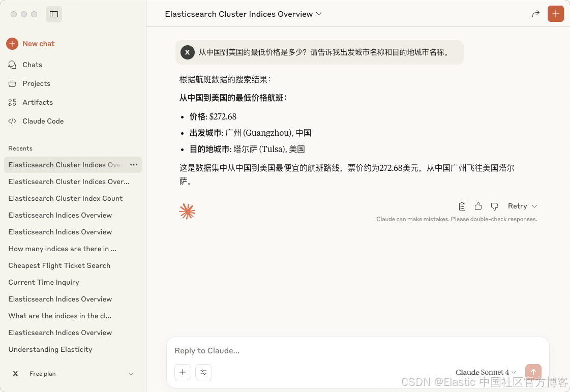Click the Projects folder icon
Image resolution: width=570 pixels, height=392 pixels.
pos(12,83)
